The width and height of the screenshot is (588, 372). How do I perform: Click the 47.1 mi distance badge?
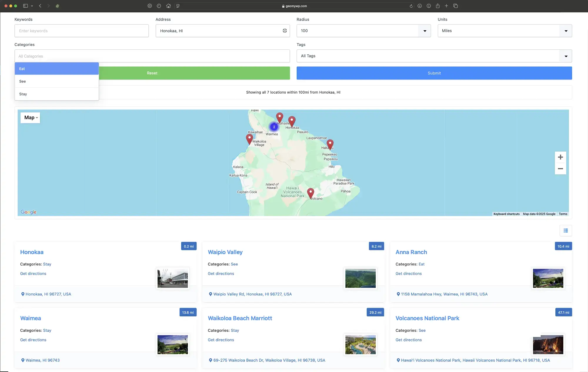coord(563,312)
